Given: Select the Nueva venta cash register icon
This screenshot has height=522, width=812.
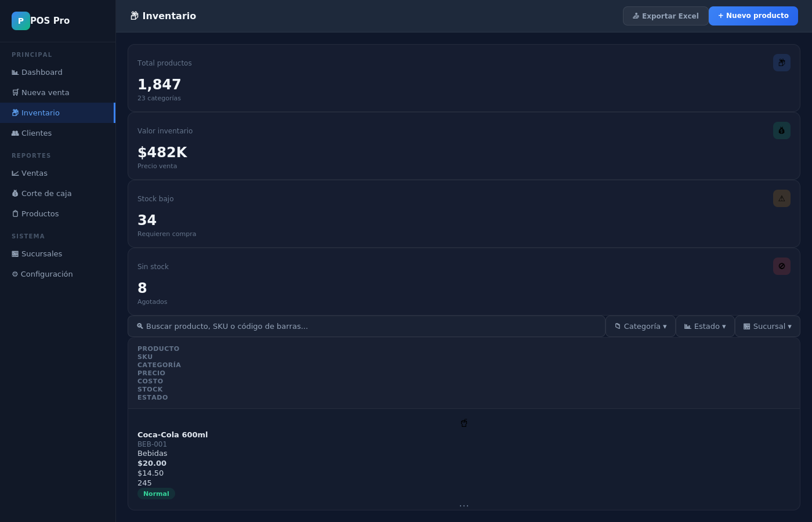Looking at the screenshot, I should click(x=16, y=92).
